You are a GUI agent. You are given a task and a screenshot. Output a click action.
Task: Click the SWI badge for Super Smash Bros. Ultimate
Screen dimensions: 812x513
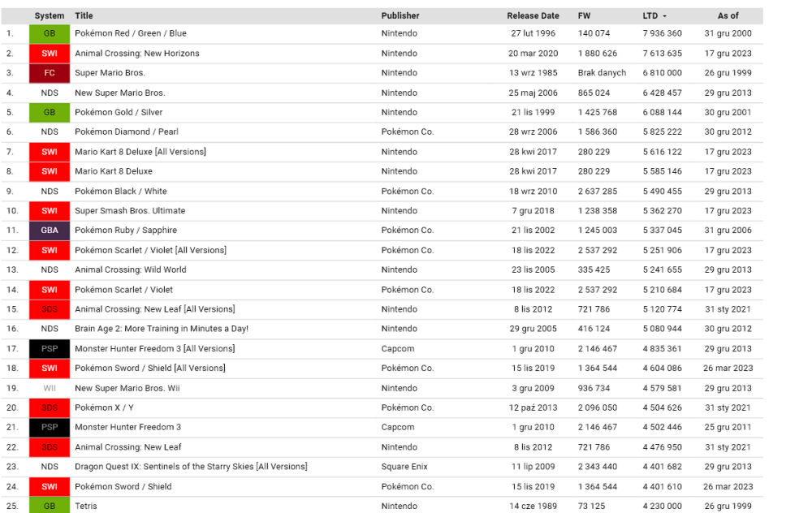point(50,211)
